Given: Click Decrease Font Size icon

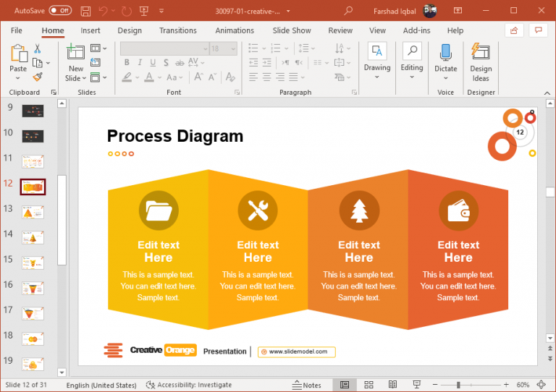Looking at the screenshot, I should pos(212,77).
